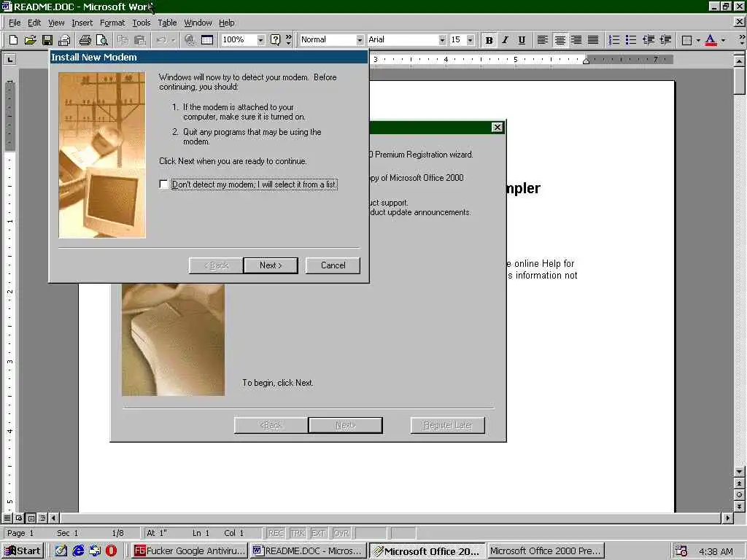Save the document with floppy icon
This screenshot has width=747, height=560.
pos(47,40)
